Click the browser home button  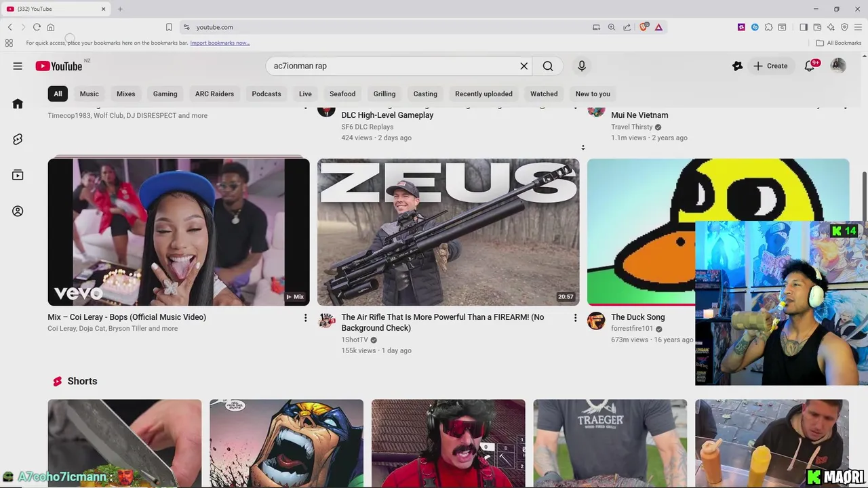click(x=50, y=27)
